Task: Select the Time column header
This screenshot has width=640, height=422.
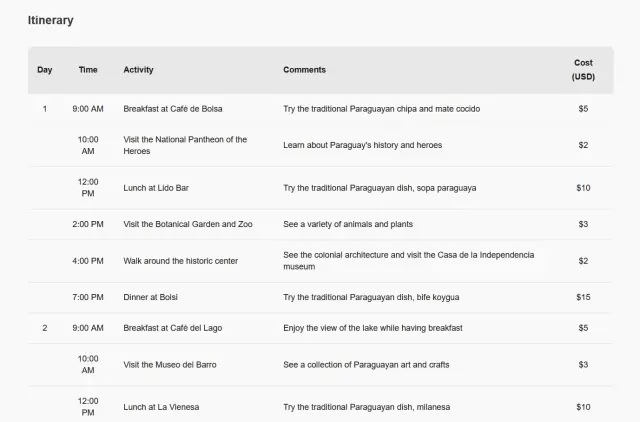Action: tap(88, 70)
